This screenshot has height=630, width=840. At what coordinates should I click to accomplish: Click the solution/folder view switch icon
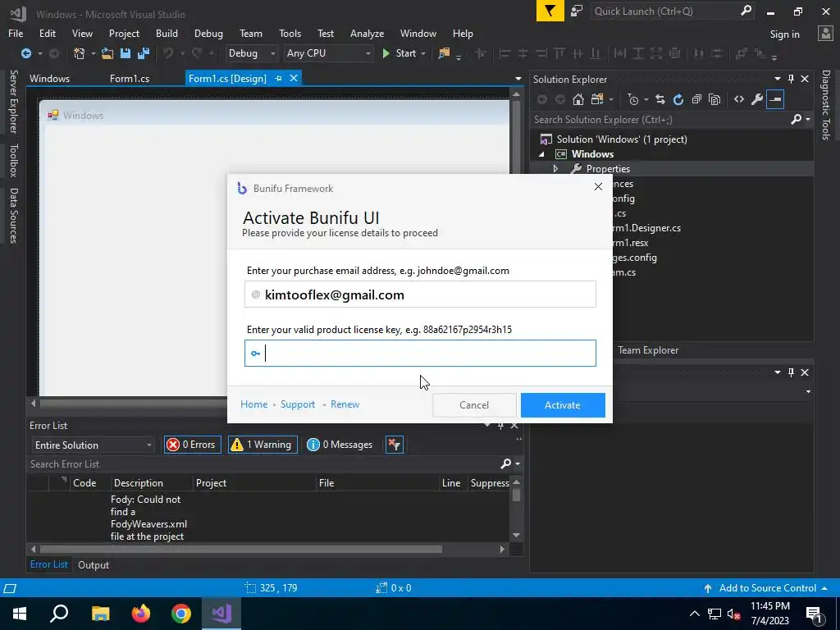[x=597, y=99]
